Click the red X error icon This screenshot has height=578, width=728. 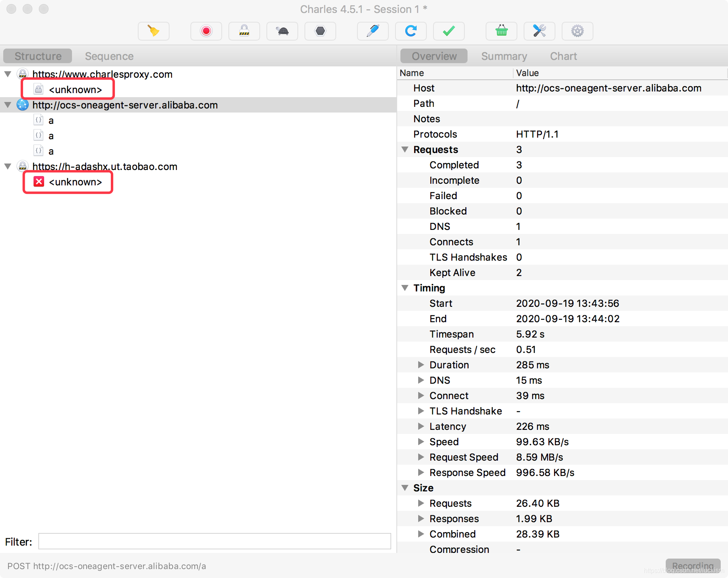tap(39, 181)
